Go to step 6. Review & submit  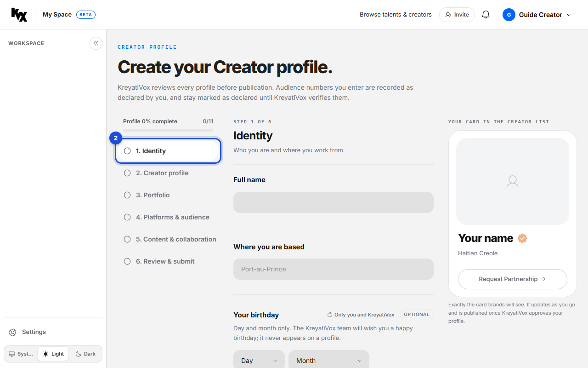(168, 261)
